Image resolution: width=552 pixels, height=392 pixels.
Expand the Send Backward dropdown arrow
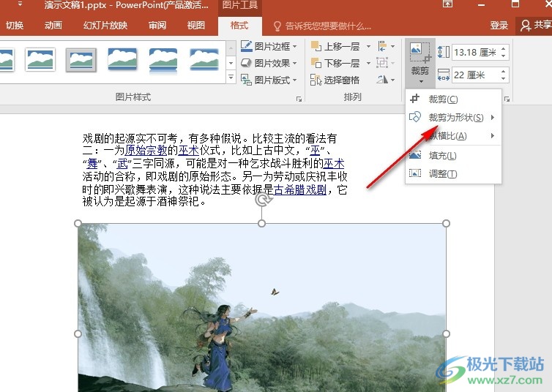pos(368,63)
